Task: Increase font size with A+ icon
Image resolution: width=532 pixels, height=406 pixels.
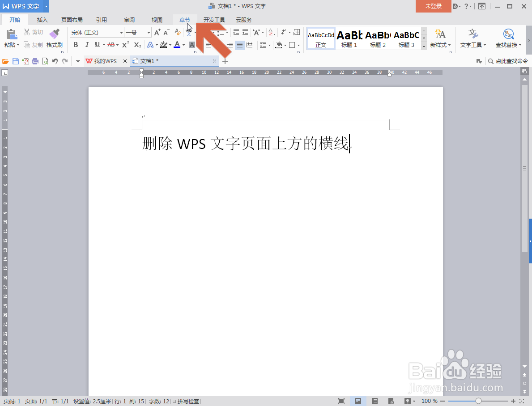Action: [157, 33]
